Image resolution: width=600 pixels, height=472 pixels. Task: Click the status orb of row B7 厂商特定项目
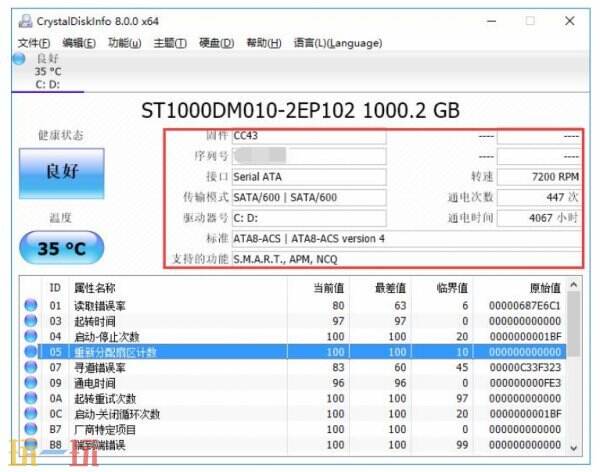pos(31,429)
